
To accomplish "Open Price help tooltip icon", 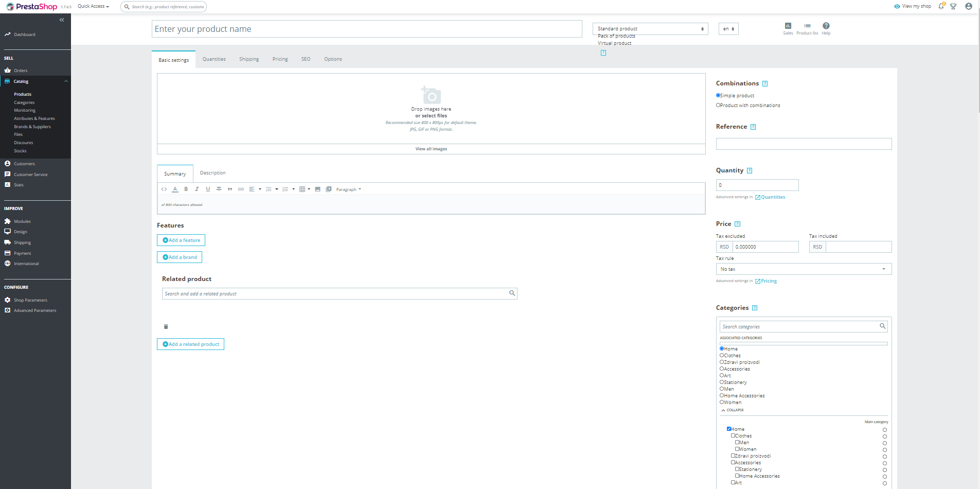I will point(737,224).
